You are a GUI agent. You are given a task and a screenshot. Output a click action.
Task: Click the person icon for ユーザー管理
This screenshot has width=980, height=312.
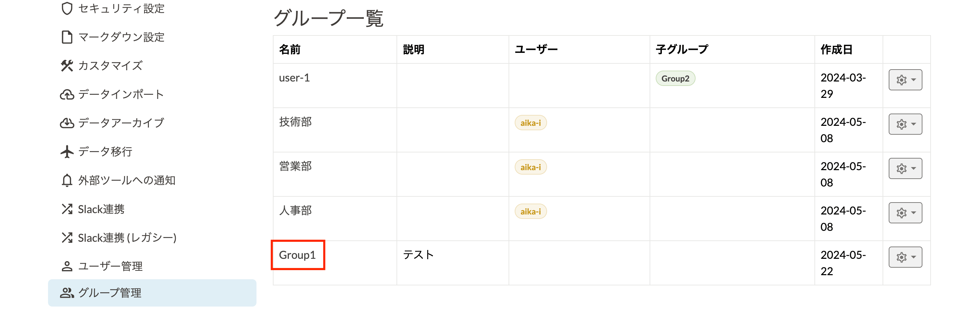(67, 266)
